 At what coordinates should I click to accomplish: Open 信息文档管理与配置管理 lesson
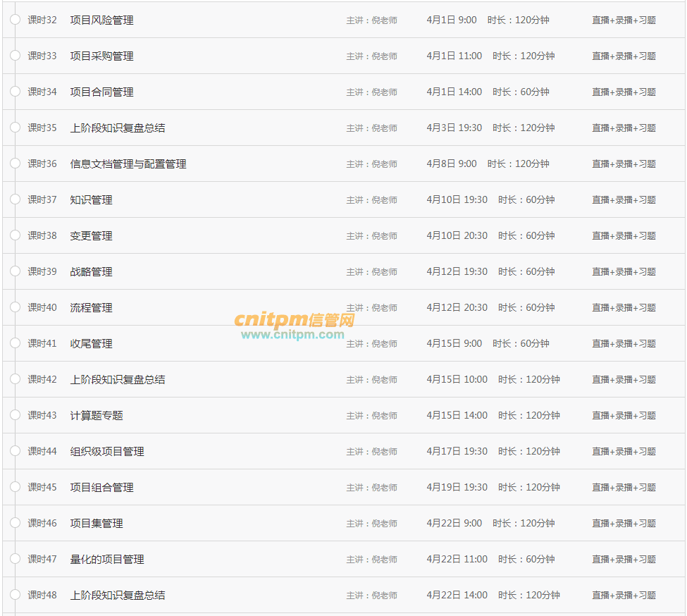(x=128, y=164)
